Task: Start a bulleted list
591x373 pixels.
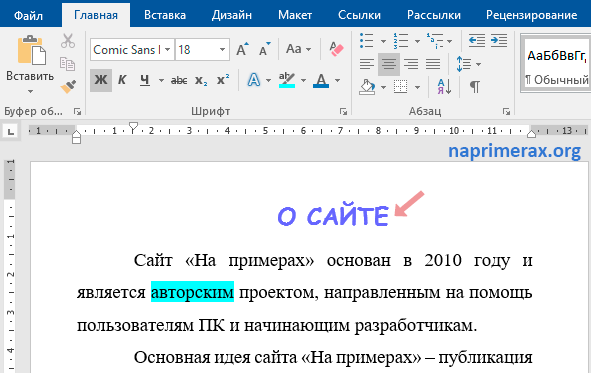Action: (366, 41)
